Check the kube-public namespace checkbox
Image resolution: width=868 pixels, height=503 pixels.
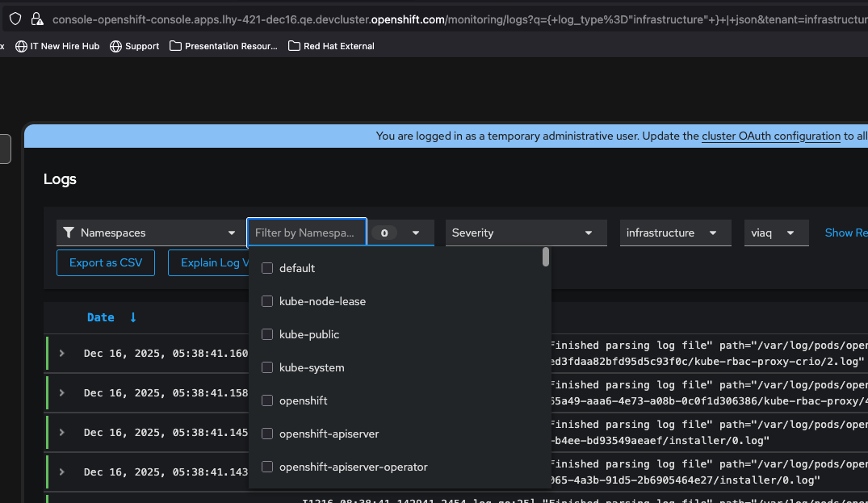[267, 334]
